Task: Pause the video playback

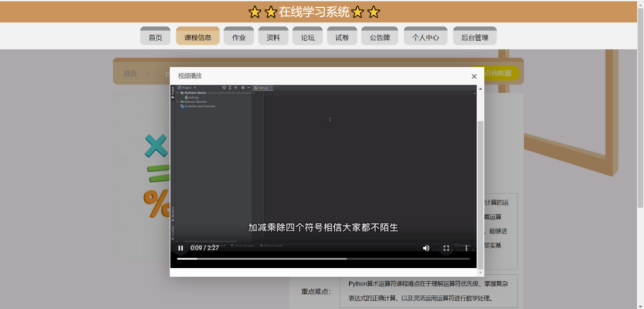Action: pos(180,248)
